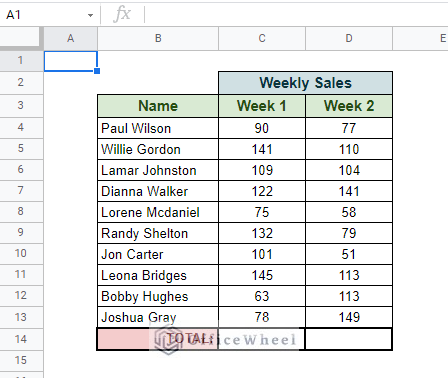
Task: Select the Joshua Gray cell
Action: click(158, 317)
